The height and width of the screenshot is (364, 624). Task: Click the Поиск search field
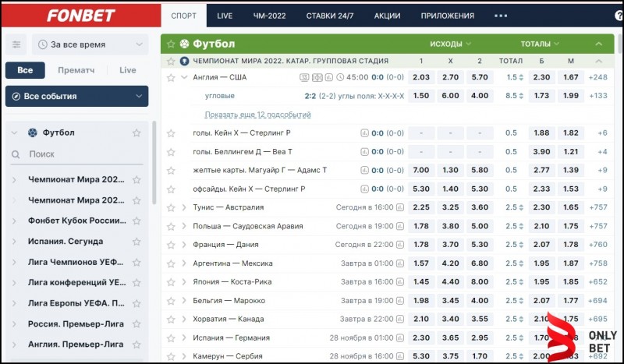[76, 154]
